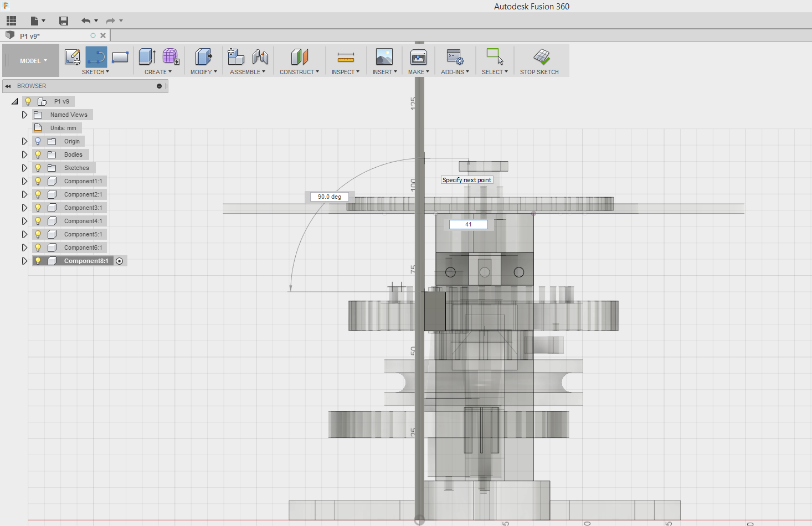Select the Line sketch tool

(x=96, y=56)
